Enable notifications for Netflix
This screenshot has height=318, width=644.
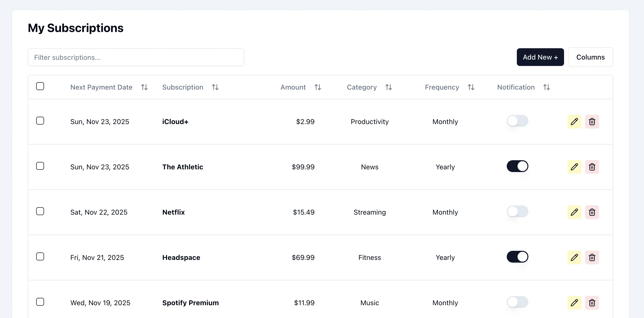518,211
